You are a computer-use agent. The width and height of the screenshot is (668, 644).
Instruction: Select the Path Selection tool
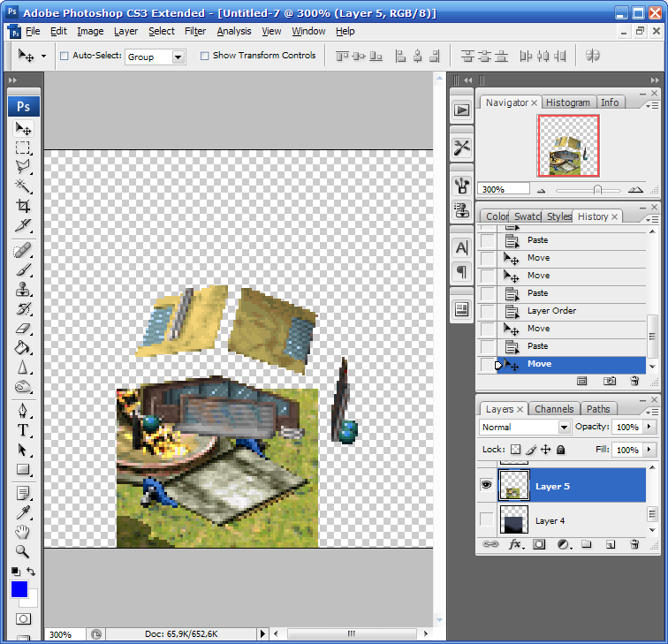point(23,450)
